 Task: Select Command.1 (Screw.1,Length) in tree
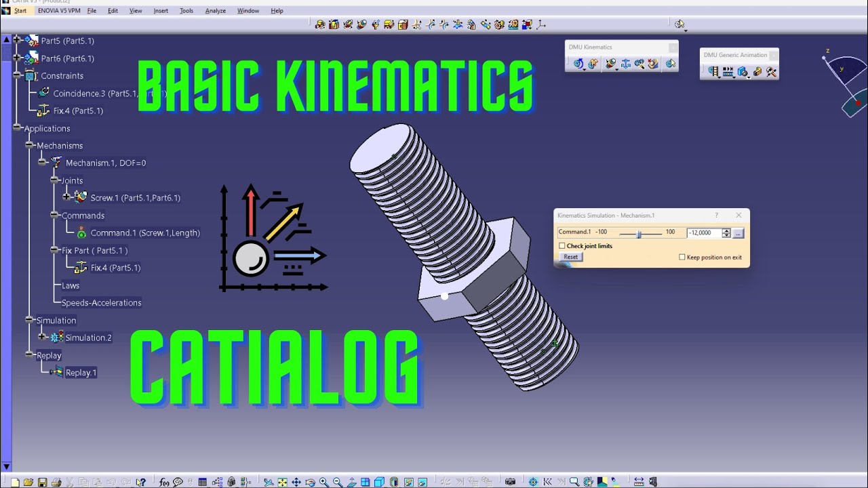click(x=145, y=233)
